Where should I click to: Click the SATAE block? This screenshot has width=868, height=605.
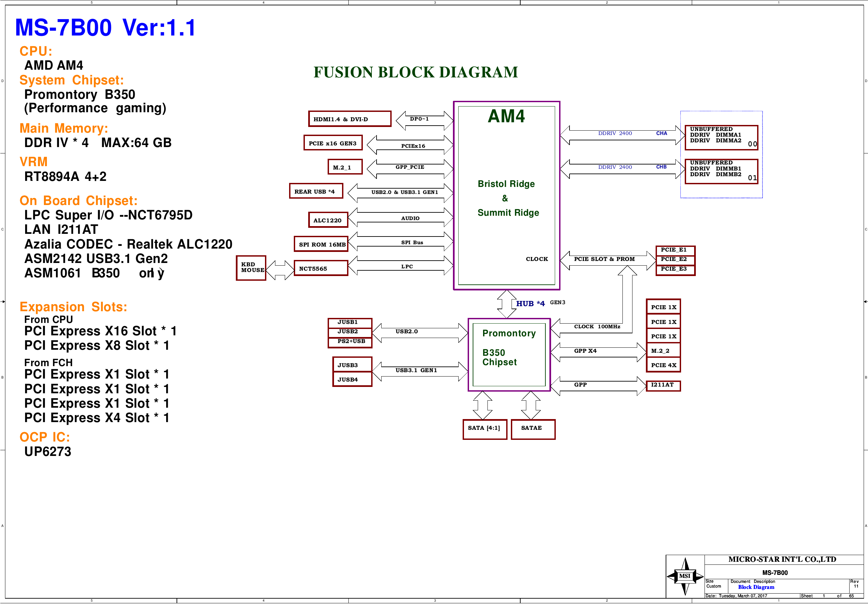click(533, 429)
